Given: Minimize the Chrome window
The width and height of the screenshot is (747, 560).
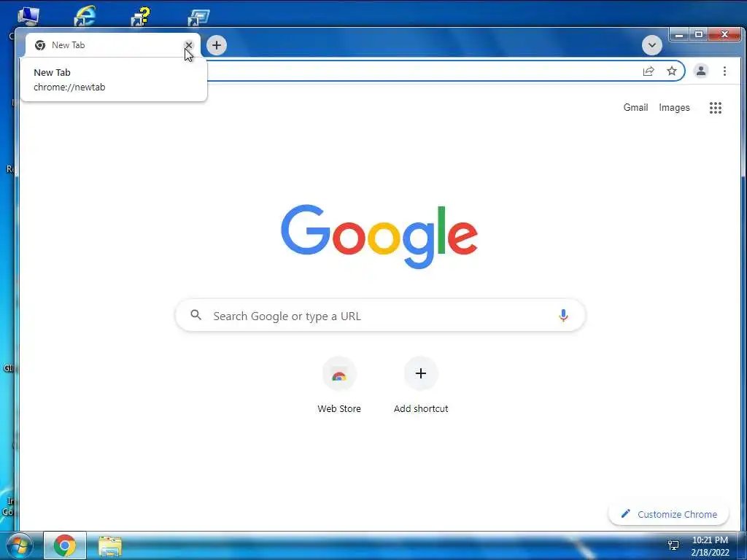Looking at the screenshot, I should (x=679, y=34).
